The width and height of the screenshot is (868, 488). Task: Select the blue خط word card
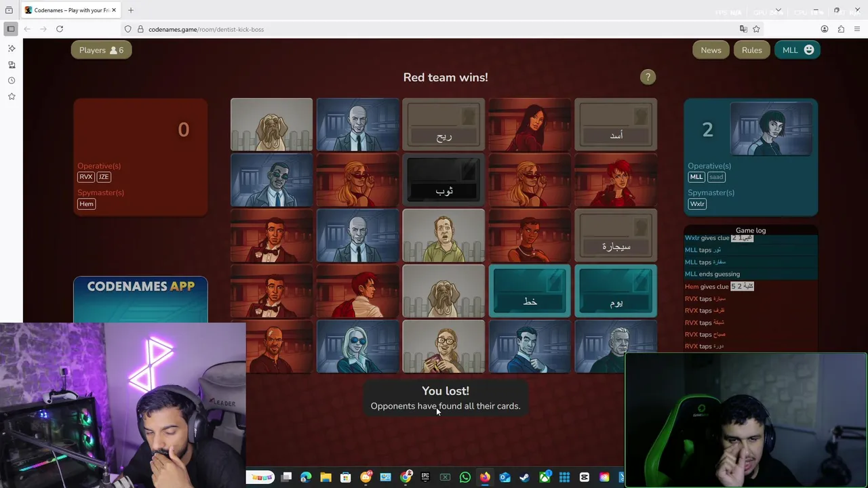(530, 291)
